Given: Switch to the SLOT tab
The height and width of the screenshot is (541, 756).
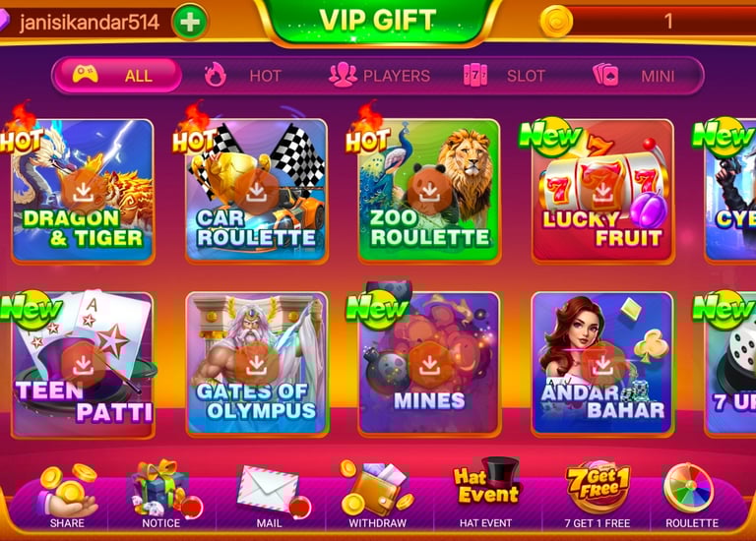Looking at the screenshot, I should tap(504, 76).
